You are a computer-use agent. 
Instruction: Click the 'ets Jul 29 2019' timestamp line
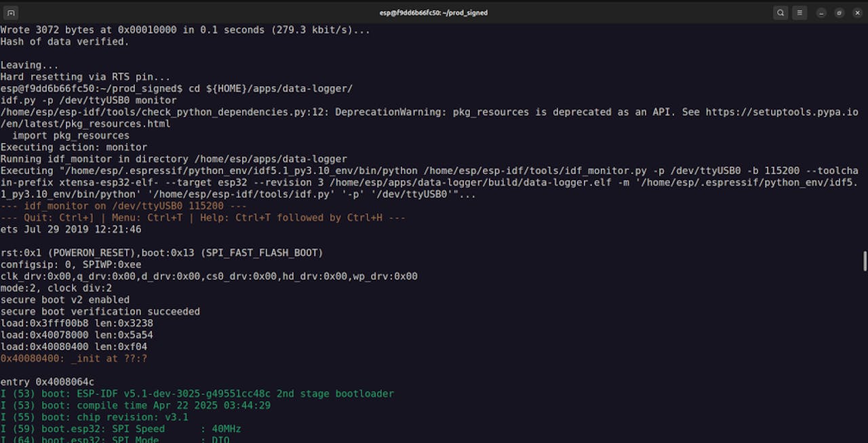(71, 230)
